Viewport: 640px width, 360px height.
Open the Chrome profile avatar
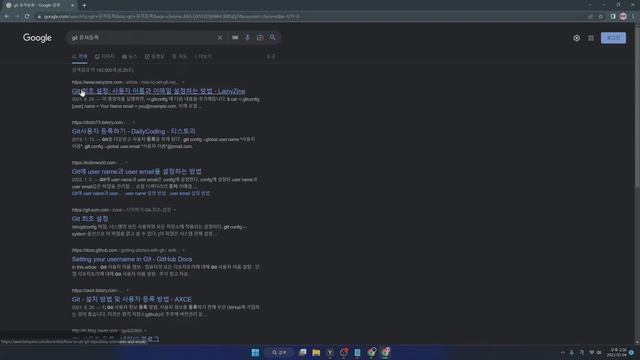coord(623,16)
